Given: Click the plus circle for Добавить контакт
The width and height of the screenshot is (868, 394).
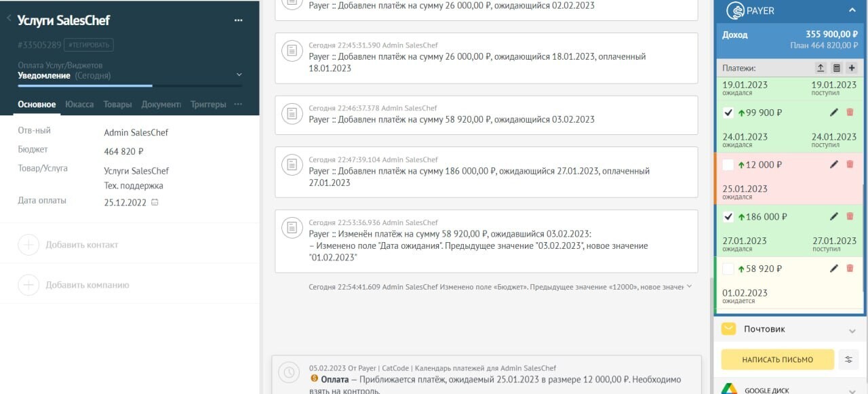Looking at the screenshot, I should (28, 245).
